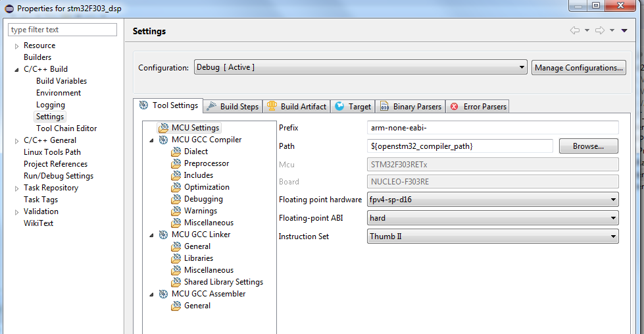Viewport: 644px width, 334px height.
Task: Select Environment in the left tree
Action: 59,93
